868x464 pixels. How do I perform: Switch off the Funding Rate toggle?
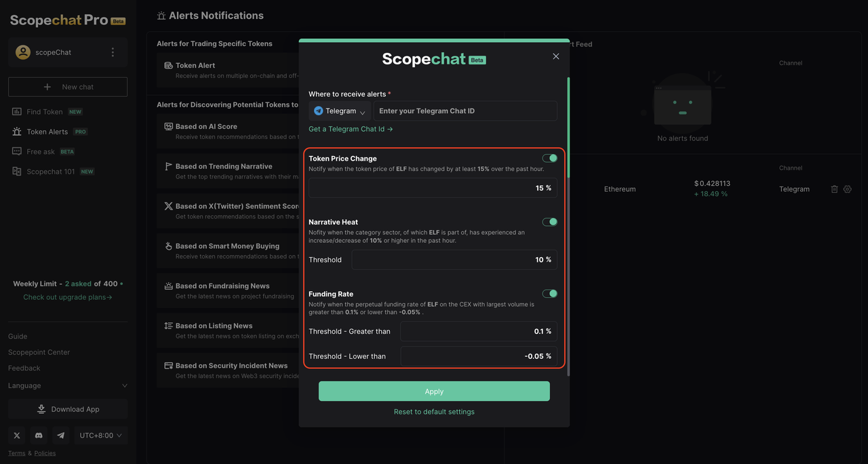click(550, 294)
